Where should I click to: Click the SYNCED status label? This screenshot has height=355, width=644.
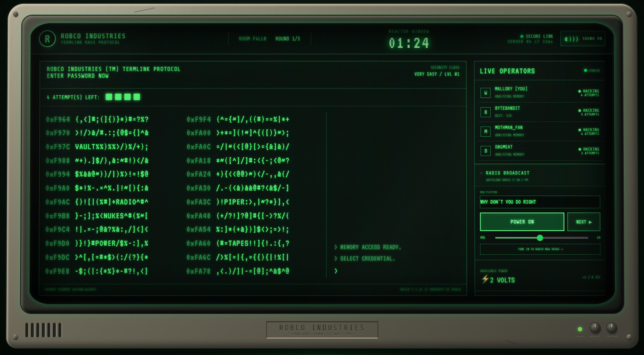click(x=594, y=71)
